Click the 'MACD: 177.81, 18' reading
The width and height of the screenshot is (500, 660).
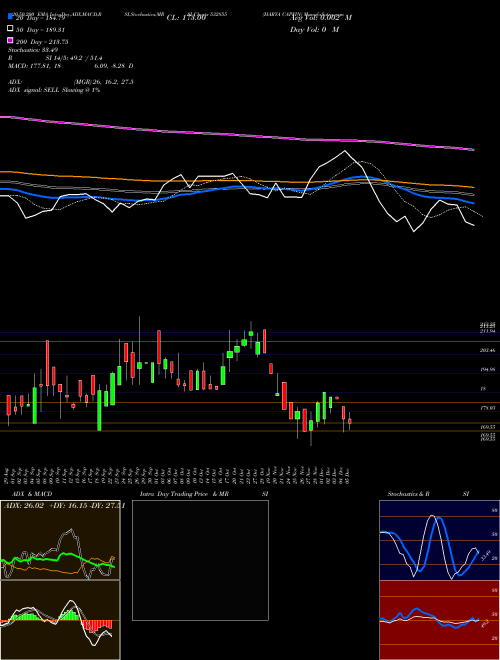click(35, 66)
